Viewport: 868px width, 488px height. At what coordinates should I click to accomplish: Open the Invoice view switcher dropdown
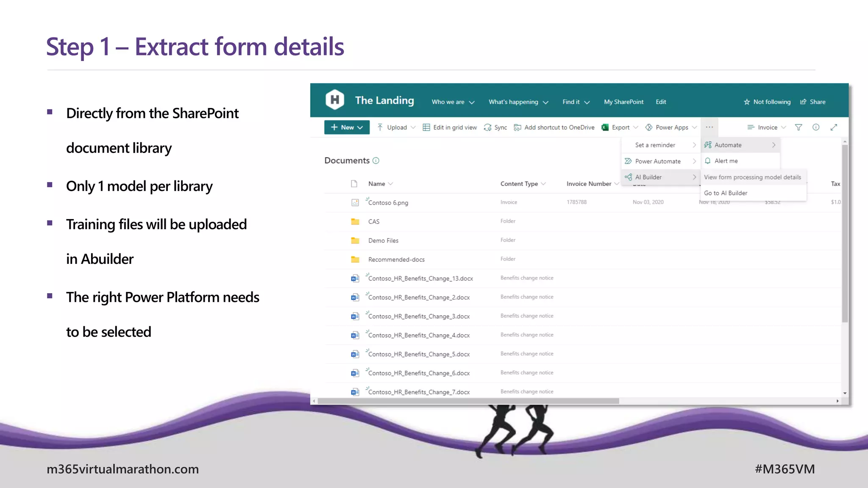[784, 128]
